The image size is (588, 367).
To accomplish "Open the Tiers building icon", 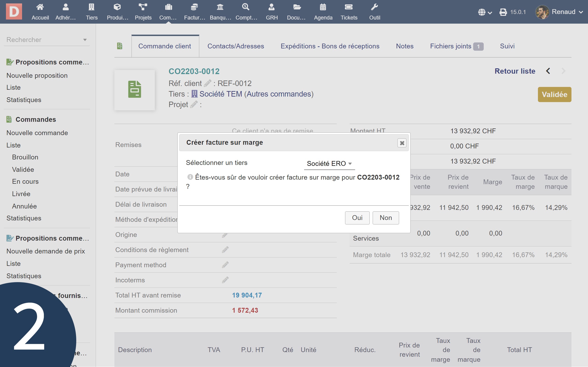I will click(x=91, y=7).
